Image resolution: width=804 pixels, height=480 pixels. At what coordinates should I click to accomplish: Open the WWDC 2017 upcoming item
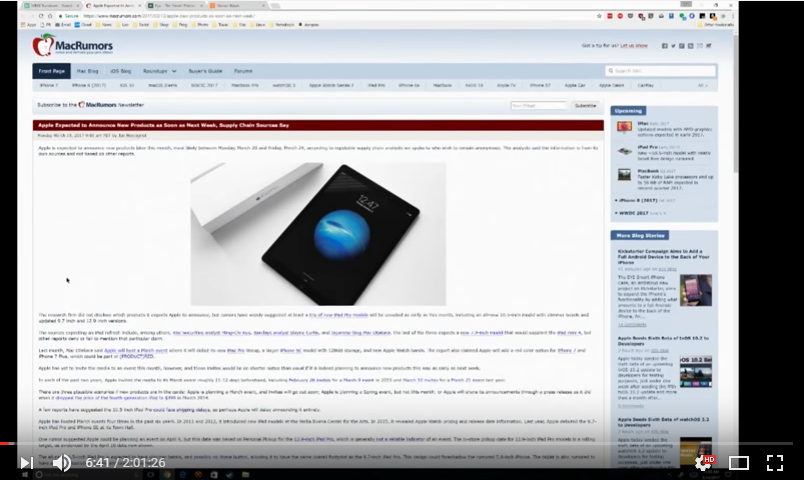[633, 213]
